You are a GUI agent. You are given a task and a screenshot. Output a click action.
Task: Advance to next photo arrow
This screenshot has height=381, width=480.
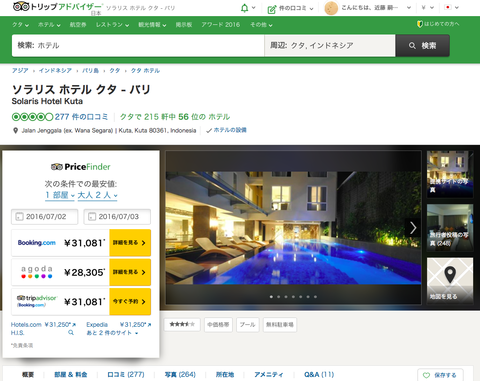(413, 228)
